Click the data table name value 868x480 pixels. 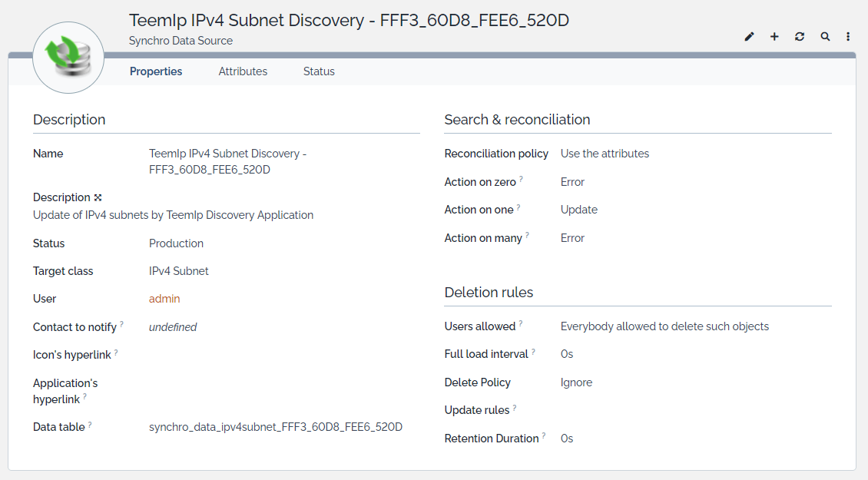click(x=275, y=427)
